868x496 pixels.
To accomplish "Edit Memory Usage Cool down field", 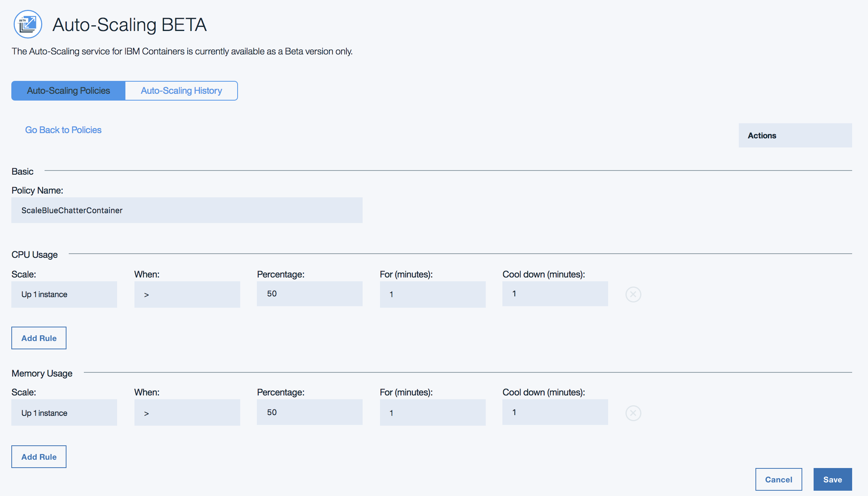I will tap(555, 412).
